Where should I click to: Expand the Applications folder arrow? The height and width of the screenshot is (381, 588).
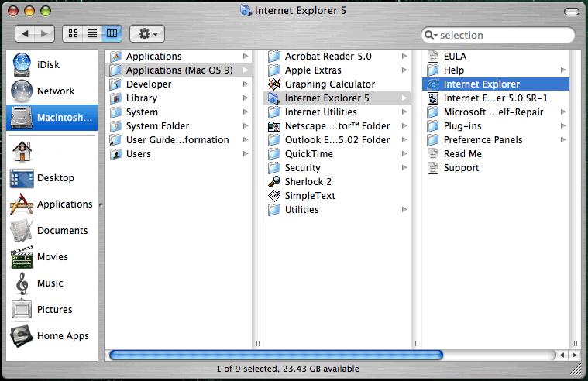coord(246,57)
